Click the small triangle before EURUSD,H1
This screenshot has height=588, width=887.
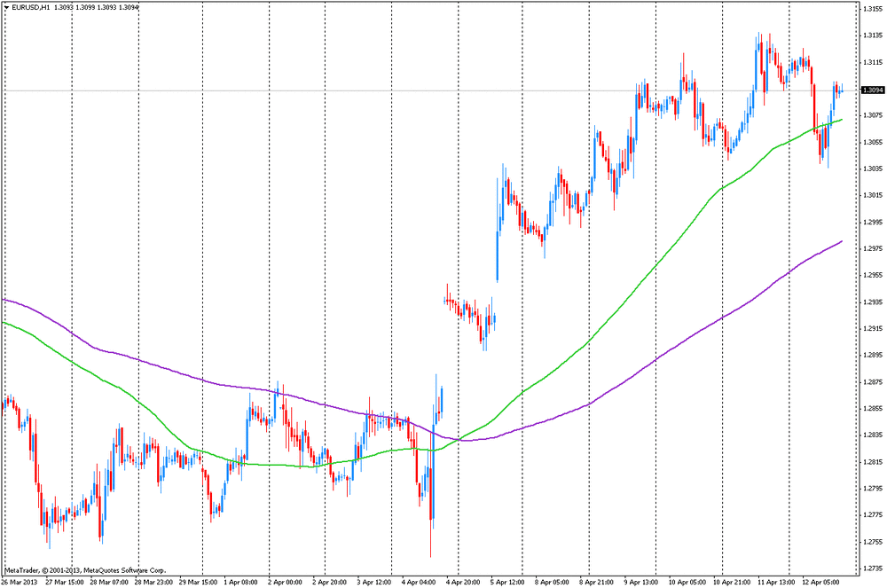click(x=7, y=7)
